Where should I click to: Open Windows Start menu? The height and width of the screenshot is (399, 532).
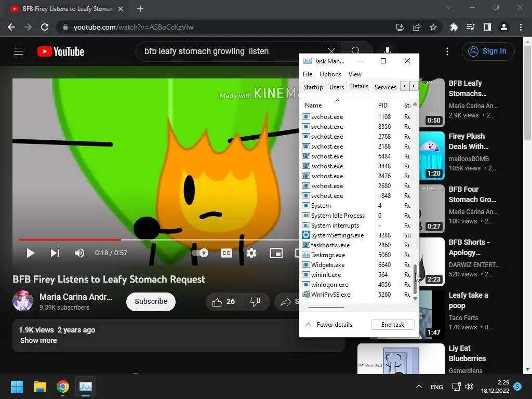17,387
